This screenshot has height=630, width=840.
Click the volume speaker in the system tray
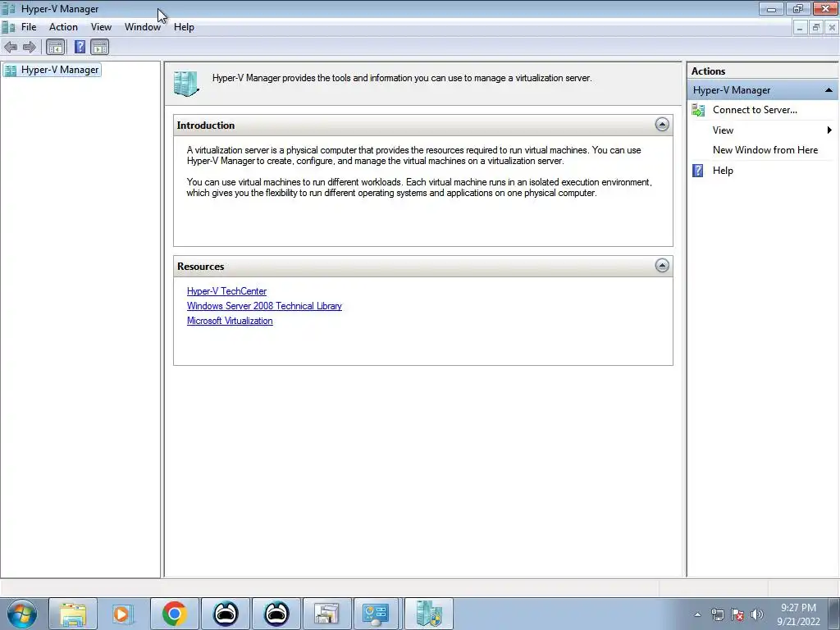[x=756, y=614]
